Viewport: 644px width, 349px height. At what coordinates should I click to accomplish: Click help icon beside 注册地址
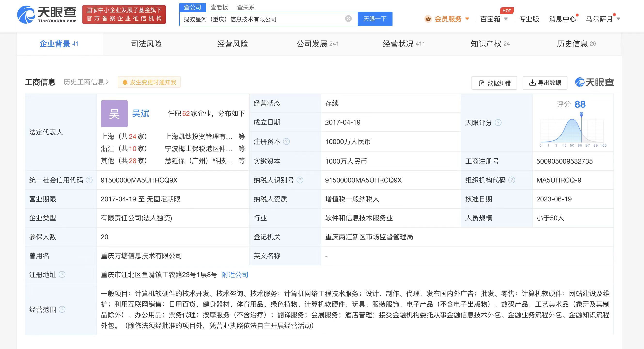pos(62,275)
